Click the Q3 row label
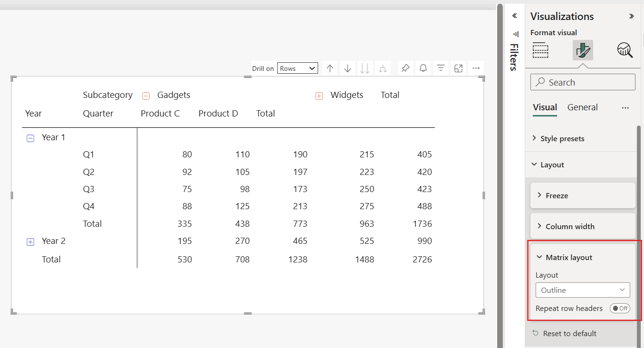Viewport: 644px width, 348px height. pyautogui.click(x=88, y=189)
